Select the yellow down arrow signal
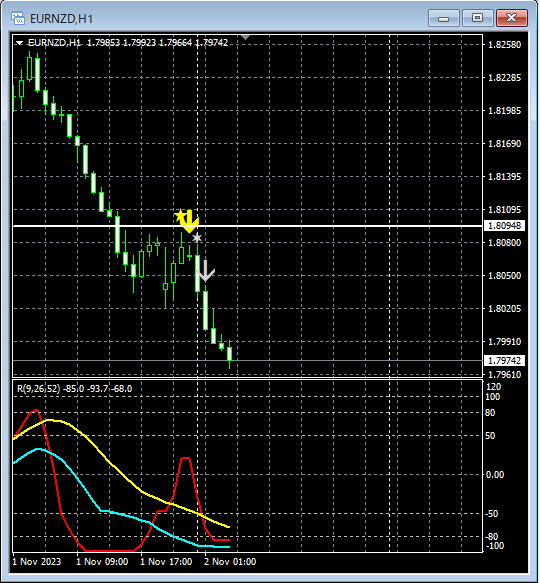 (190, 222)
